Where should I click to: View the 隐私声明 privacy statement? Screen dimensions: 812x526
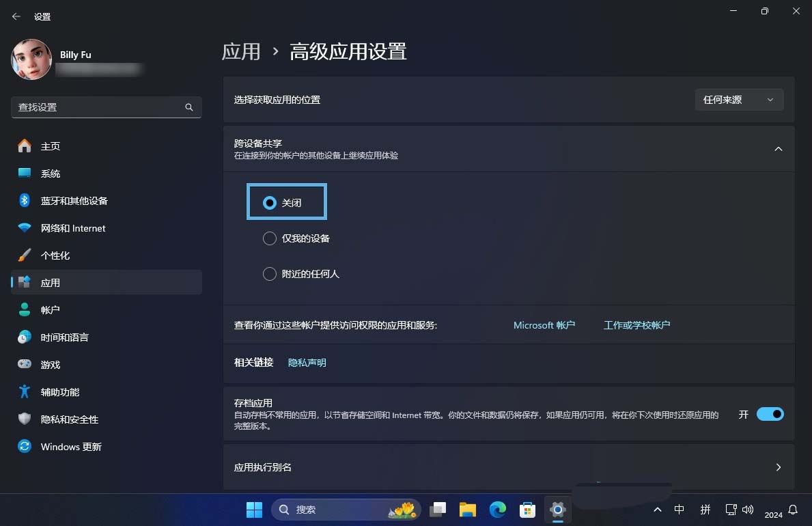click(x=307, y=362)
